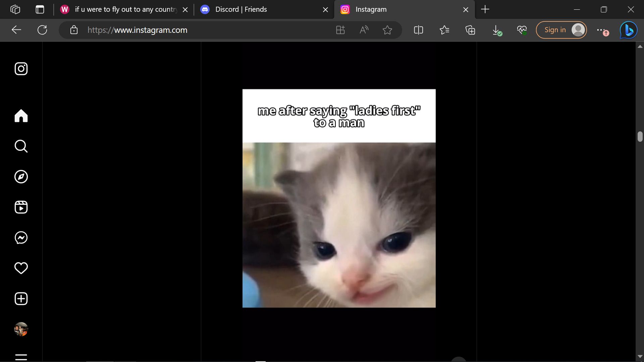
Task: Expand the More hamburger menu
Action: pos(21,357)
